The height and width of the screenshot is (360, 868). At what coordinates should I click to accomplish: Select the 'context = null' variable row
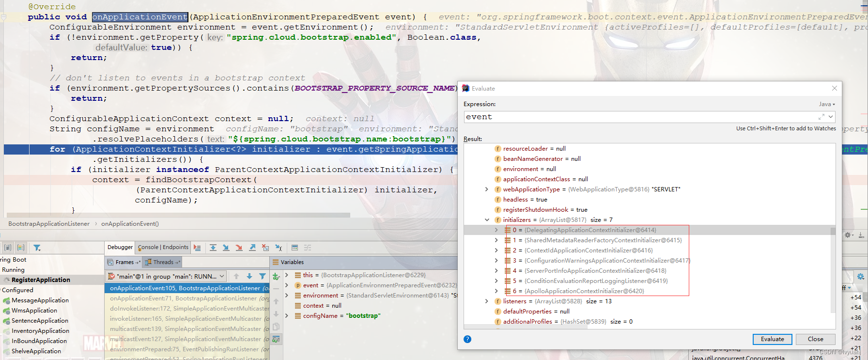point(318,306)
